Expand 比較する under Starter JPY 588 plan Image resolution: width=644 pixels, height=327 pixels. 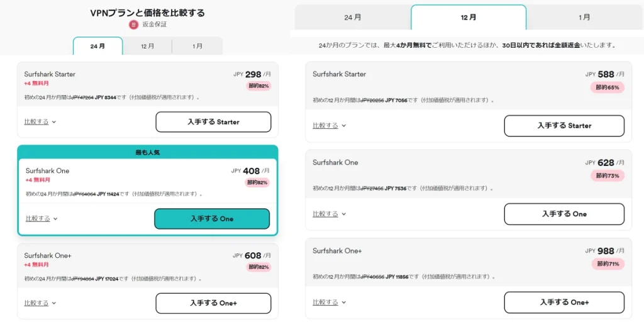(330, 125)
